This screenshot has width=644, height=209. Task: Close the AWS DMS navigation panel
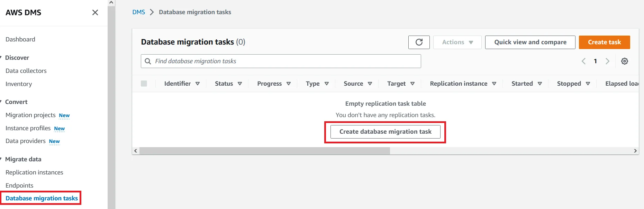pyautogui.click(x=95, y=12)
